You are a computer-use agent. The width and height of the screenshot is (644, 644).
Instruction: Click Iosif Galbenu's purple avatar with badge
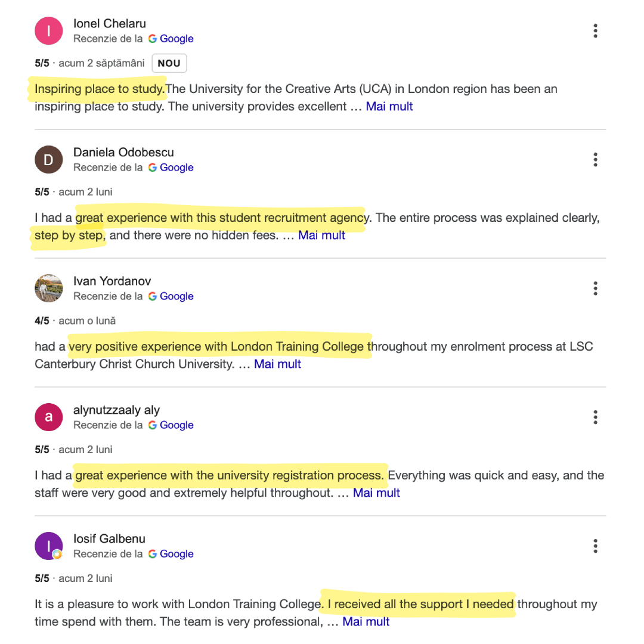point(49,546)
